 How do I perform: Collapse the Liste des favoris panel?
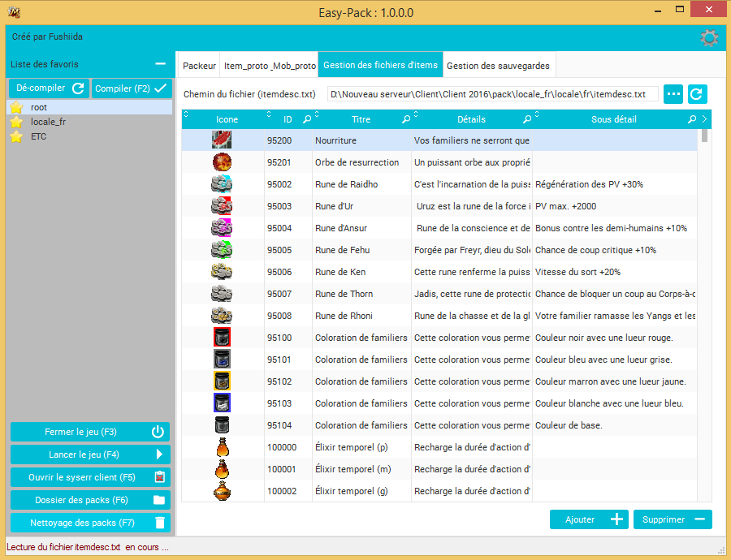coord(160,64)
